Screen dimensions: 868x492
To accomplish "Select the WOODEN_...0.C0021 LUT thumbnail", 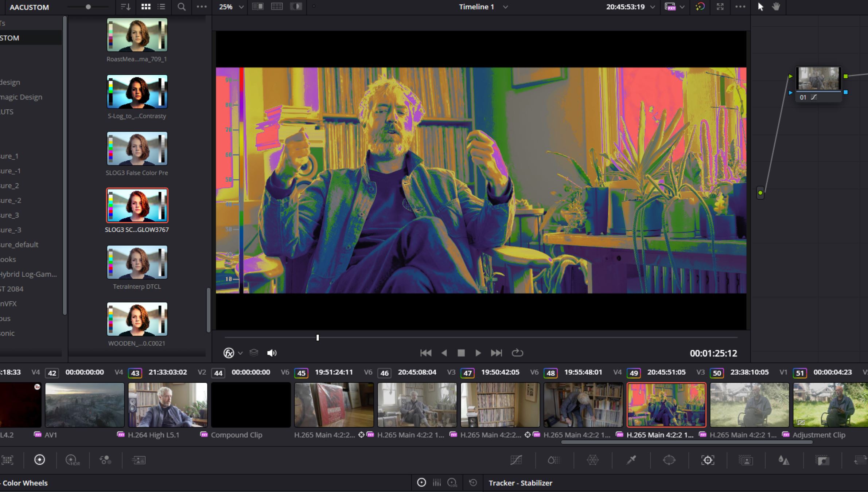I will click(x=137, y=319).
